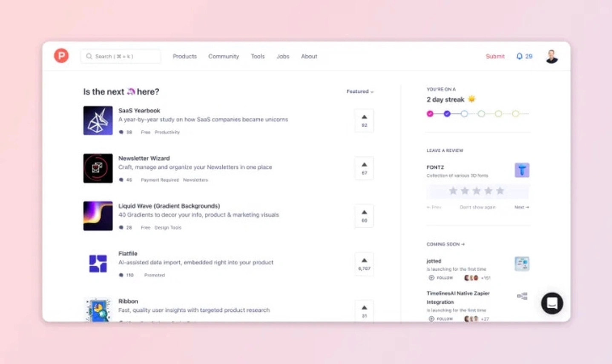View jotted follower avatars
The image size is (612, 364).
pos(471,278)
